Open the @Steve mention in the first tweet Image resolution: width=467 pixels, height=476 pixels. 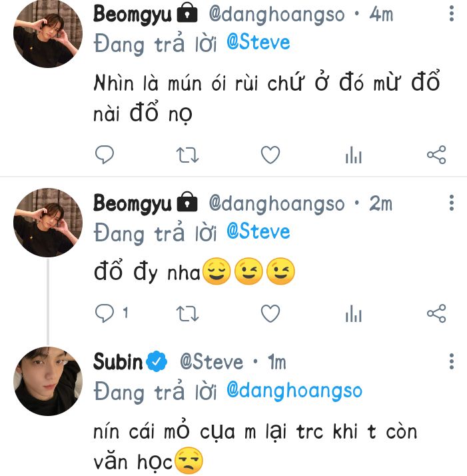[258, 43]
